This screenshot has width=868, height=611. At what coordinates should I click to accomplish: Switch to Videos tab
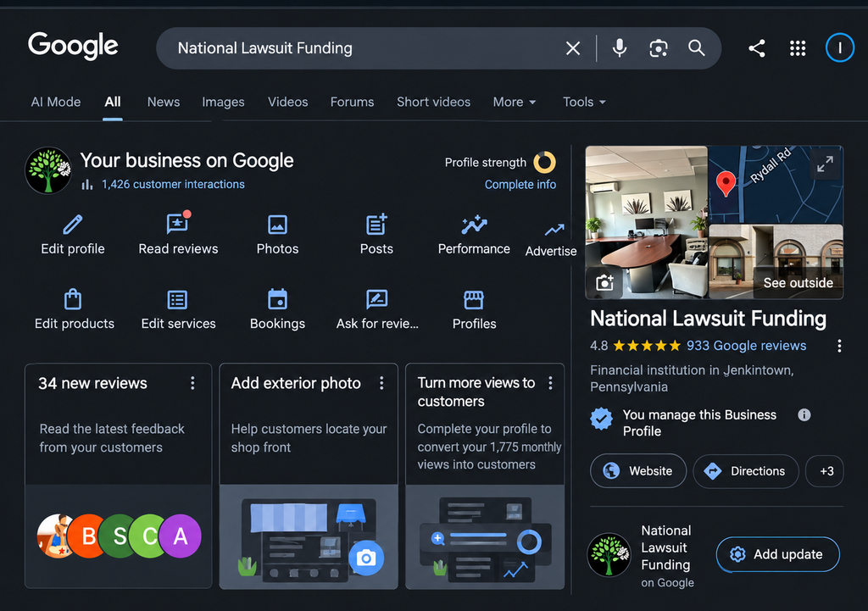[x=288, y=102]
